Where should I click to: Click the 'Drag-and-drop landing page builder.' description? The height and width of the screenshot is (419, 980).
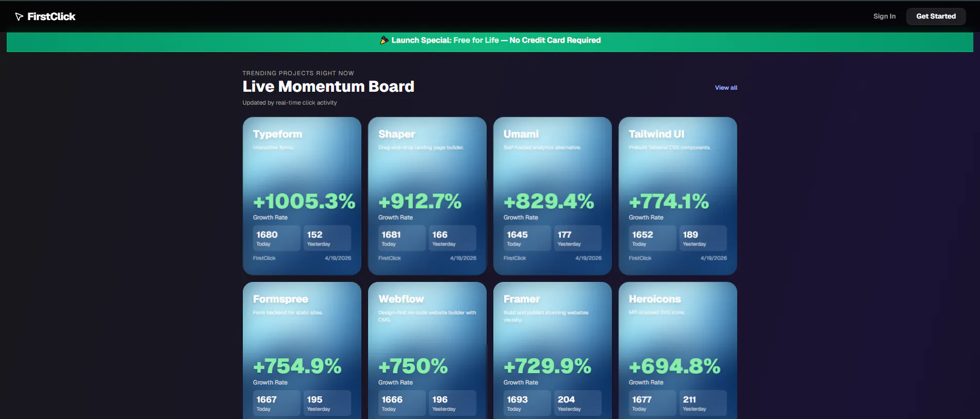click(x=421, y=147)
